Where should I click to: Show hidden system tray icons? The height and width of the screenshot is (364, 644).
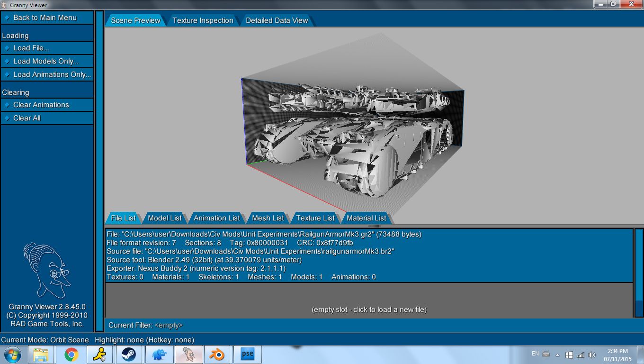point(557,355)
